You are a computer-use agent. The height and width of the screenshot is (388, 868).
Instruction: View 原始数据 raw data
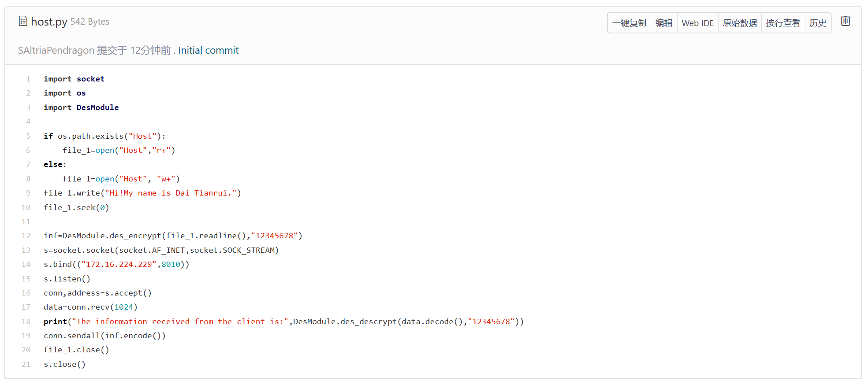pyautogui.click(x=740, y=23)
